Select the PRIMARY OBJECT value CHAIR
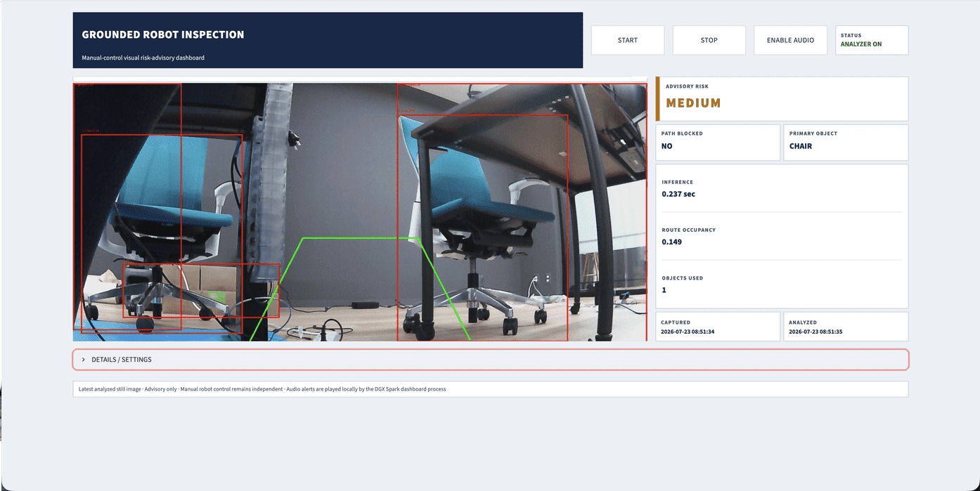980x491 pixels. click(801, 146)
